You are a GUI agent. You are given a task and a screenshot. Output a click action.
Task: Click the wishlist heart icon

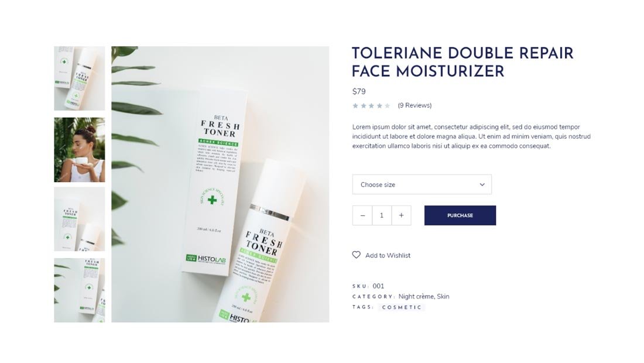point(356,255)
